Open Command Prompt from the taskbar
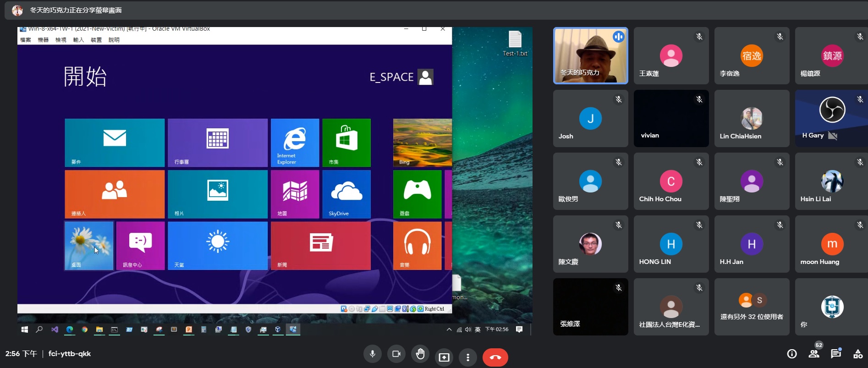Image resolution: width=868 pixels, height=368 pixels. (x=115, y=330)
